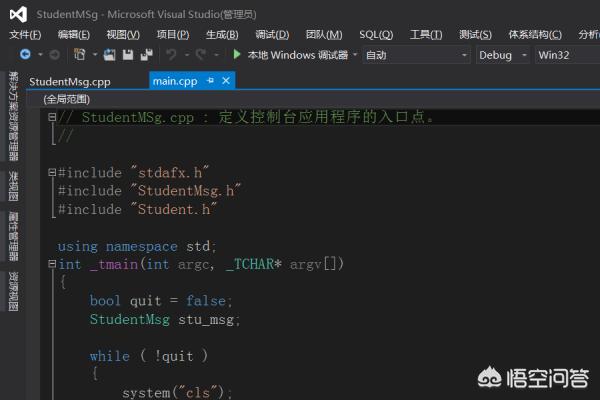Click the "stdafx.h" include text

pos(170,173)
